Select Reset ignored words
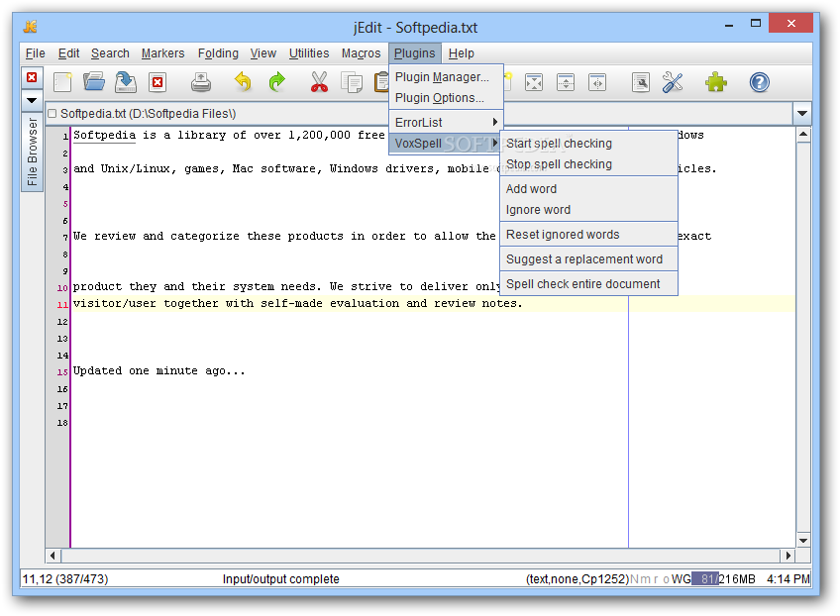Image resolution: width=840 pixels, height=616 pixels. point(588,234)
